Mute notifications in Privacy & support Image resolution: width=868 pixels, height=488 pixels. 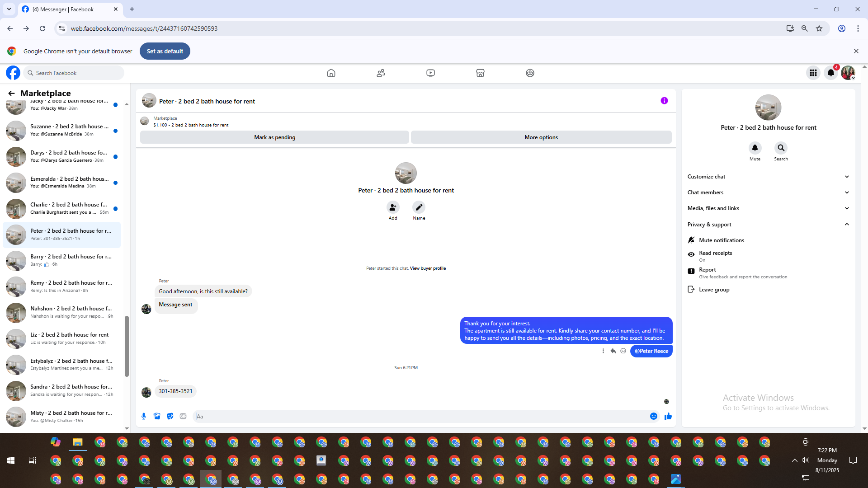coord(721,240)
